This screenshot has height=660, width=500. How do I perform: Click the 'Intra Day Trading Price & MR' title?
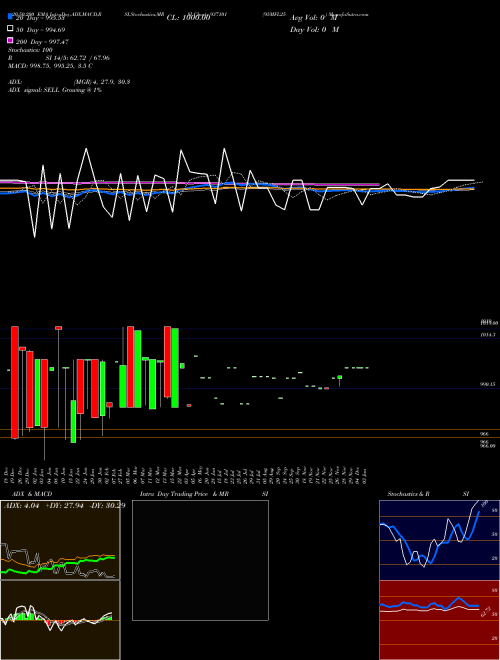point(184,494)
